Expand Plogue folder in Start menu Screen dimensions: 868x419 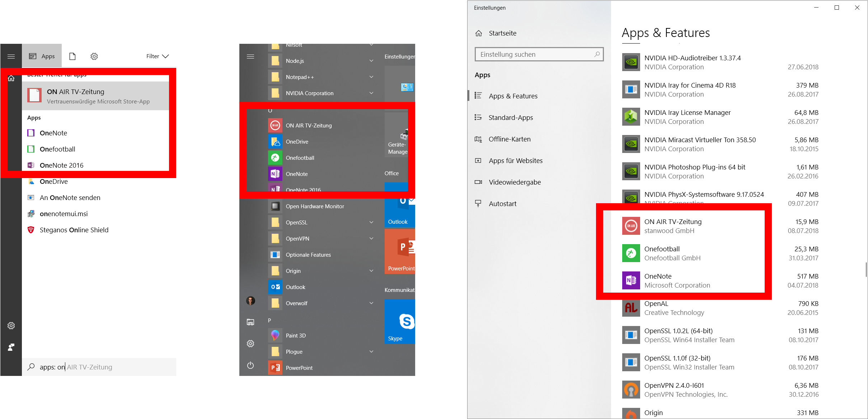(321, 352)
